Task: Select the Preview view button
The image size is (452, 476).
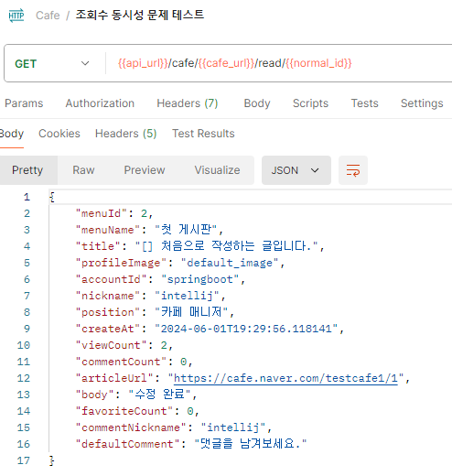Action: [145, 170]
